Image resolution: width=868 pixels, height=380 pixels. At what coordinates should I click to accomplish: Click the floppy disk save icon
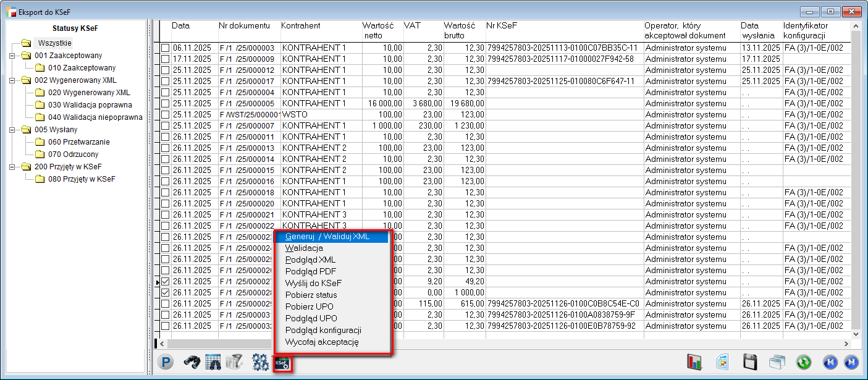(750, 363)
